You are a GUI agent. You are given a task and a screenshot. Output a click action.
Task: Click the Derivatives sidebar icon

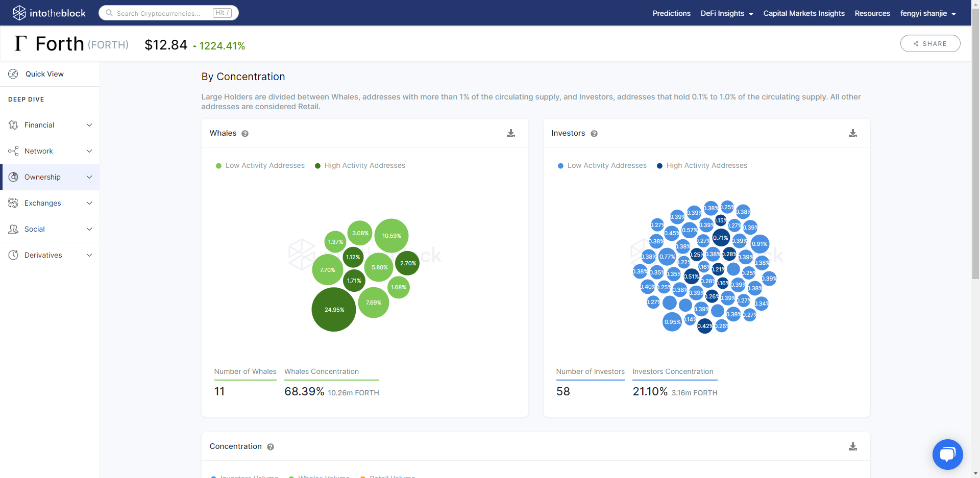tap(13, 255)
